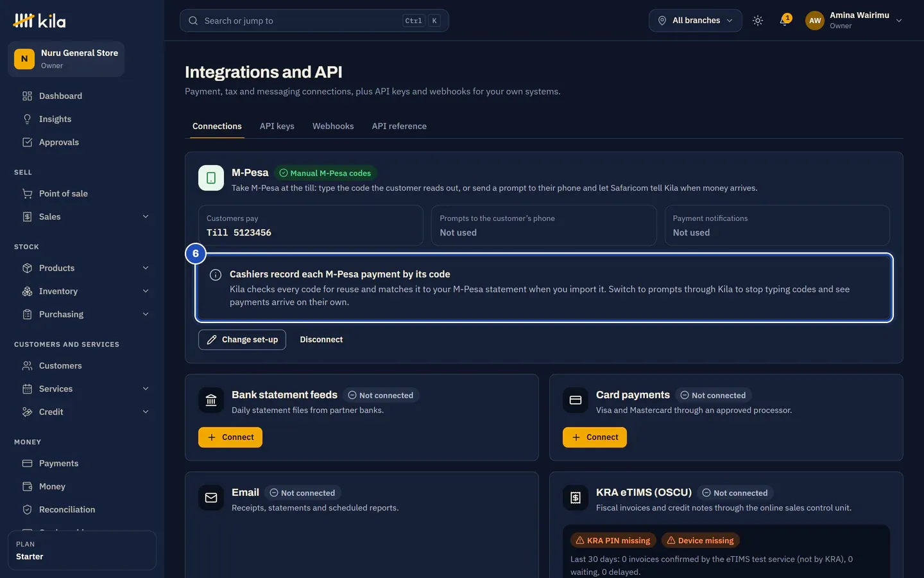Viewport: 924px width, 578px height.
Task: Expand the Inventory submenu chevron
Action: pos(146,292)
